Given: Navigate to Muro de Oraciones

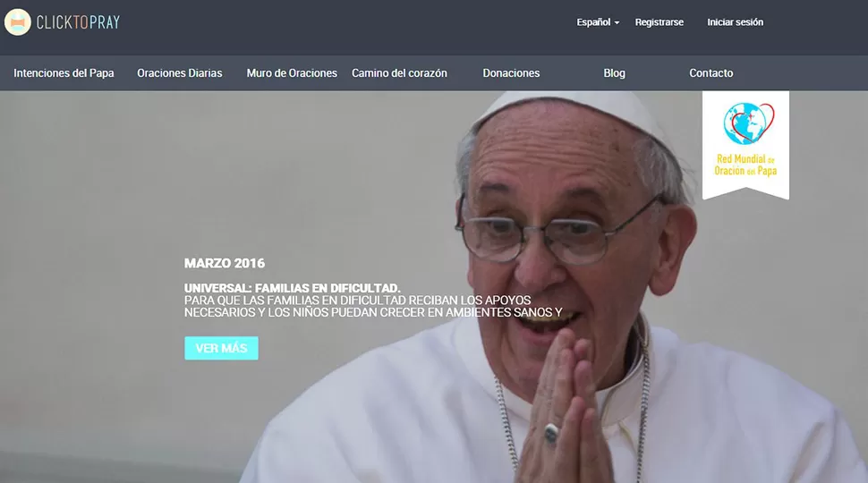Looking at the screenshot, I should pos(292,73).
